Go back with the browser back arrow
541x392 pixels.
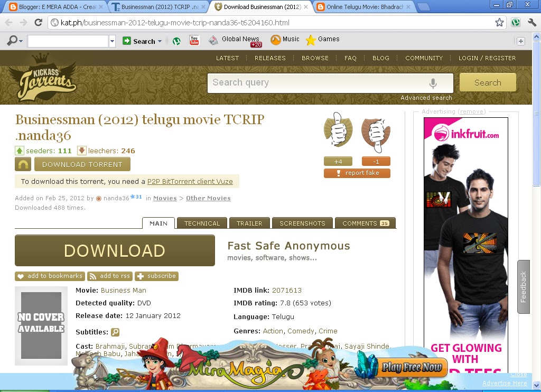tap(9, 23)
